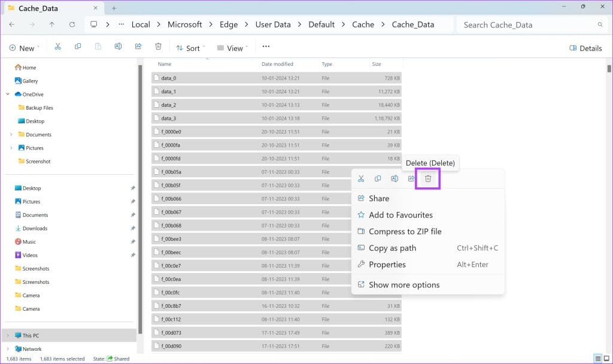The height and width of the screenshot is (364, 613).
Task: Cut the selected files from the toolbar
Action: click(57, 46)
